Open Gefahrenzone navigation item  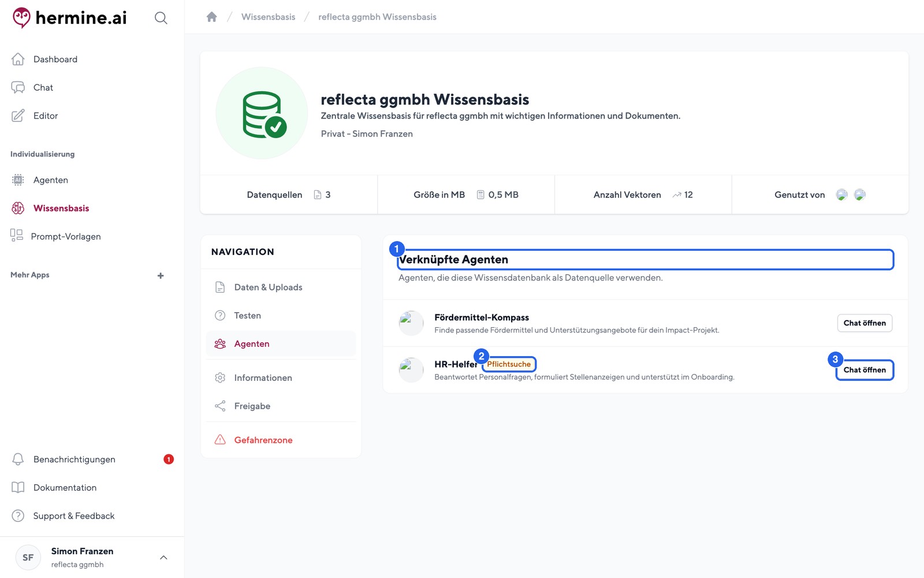pos(281,440)
